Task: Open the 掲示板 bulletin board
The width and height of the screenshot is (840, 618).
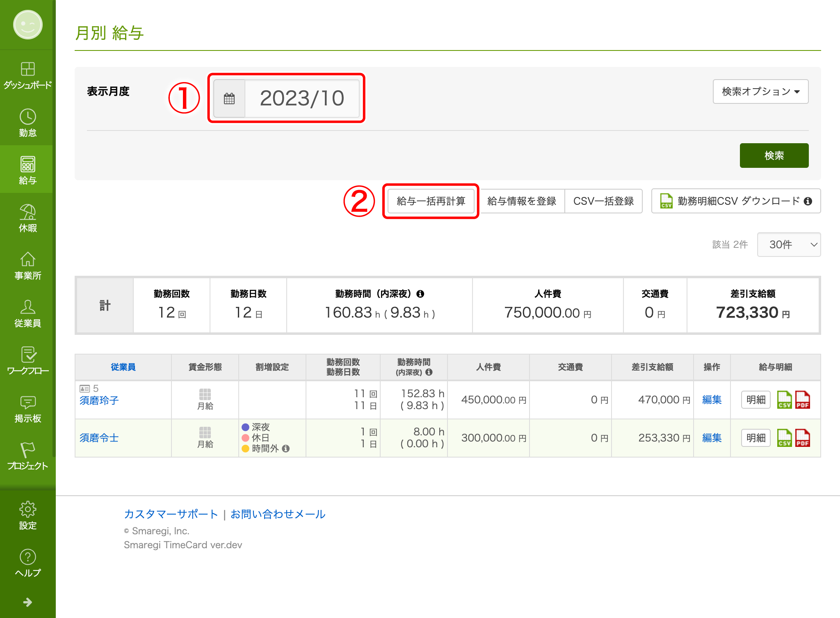Action: [27, 408]
